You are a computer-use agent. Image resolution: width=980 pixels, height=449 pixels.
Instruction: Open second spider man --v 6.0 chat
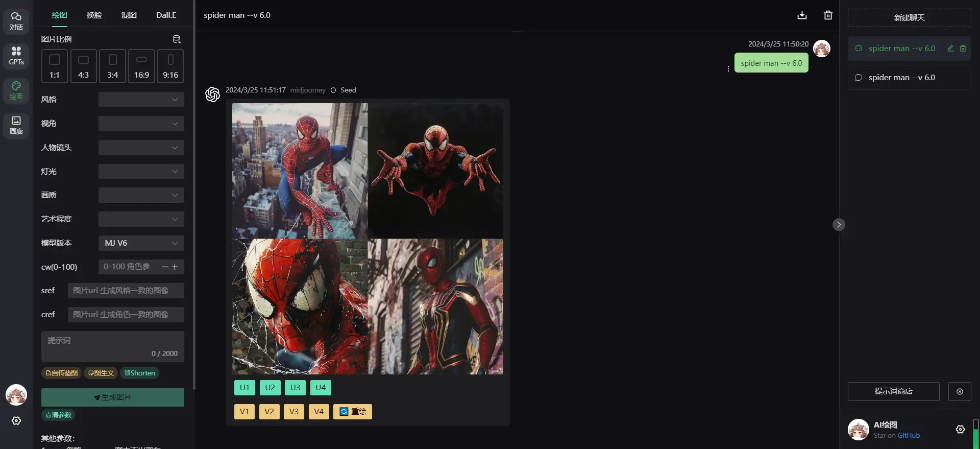pos(910,78)
